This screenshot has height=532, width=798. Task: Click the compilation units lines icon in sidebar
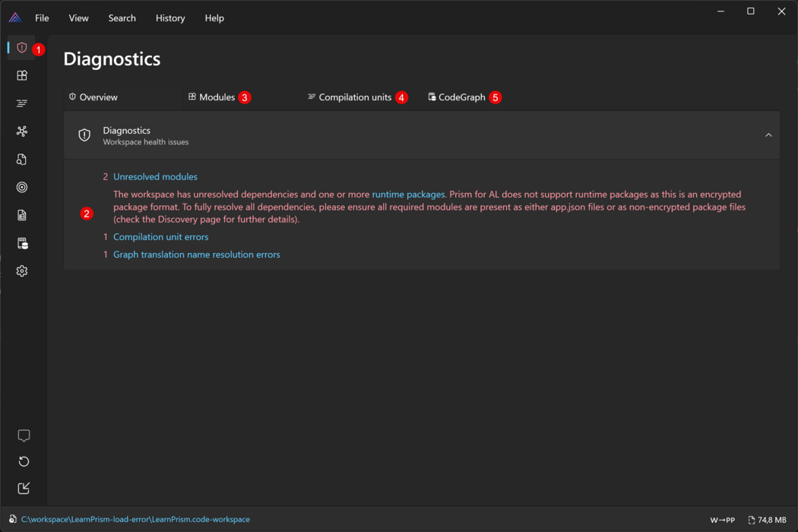pos(22,103)
